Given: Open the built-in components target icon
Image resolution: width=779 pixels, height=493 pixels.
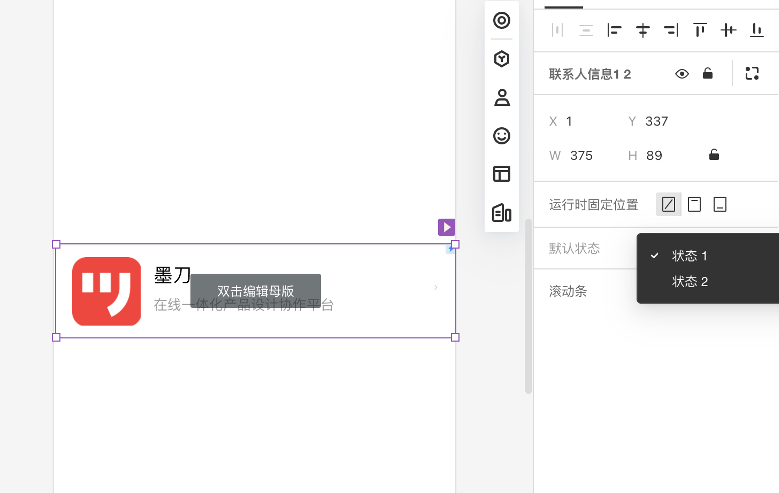Looking at the screenshot, I should pos(502,20).
